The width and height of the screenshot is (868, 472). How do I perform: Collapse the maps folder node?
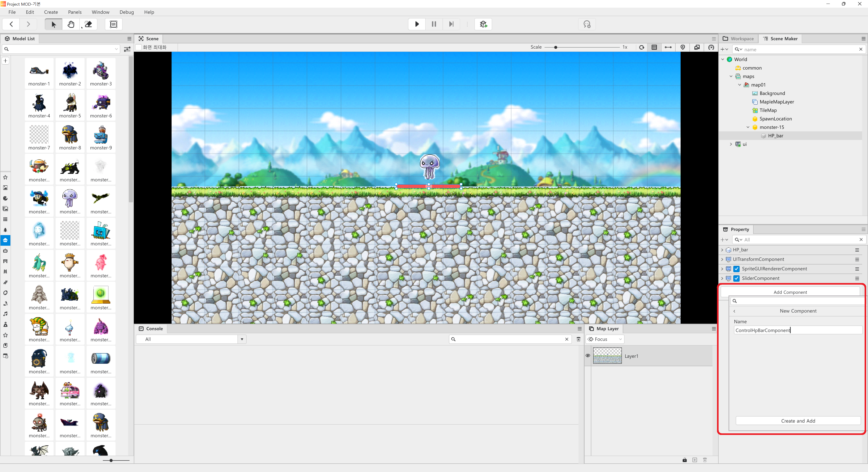point(731,76)
